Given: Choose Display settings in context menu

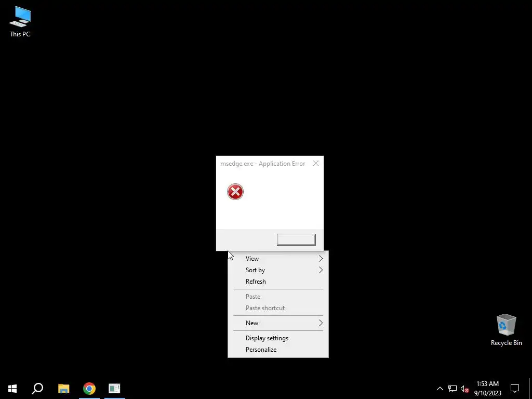Looking at the screenshot, I should (278, 338).
